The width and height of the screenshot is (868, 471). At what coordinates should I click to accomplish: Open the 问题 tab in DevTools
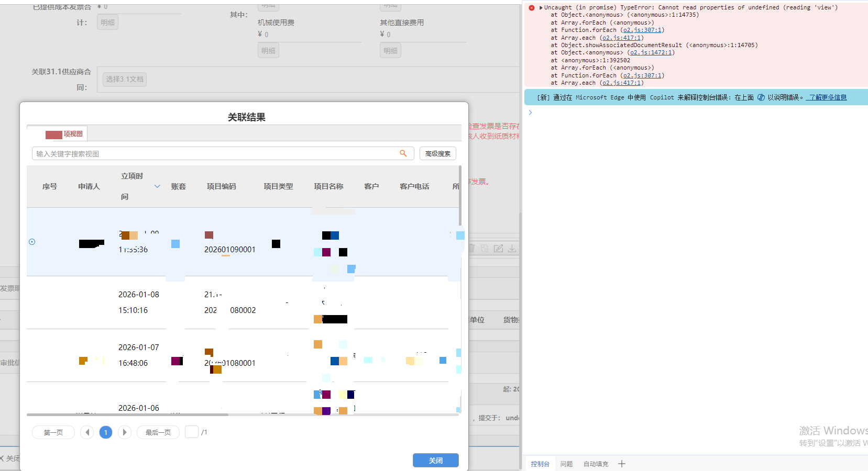[566, 464]
